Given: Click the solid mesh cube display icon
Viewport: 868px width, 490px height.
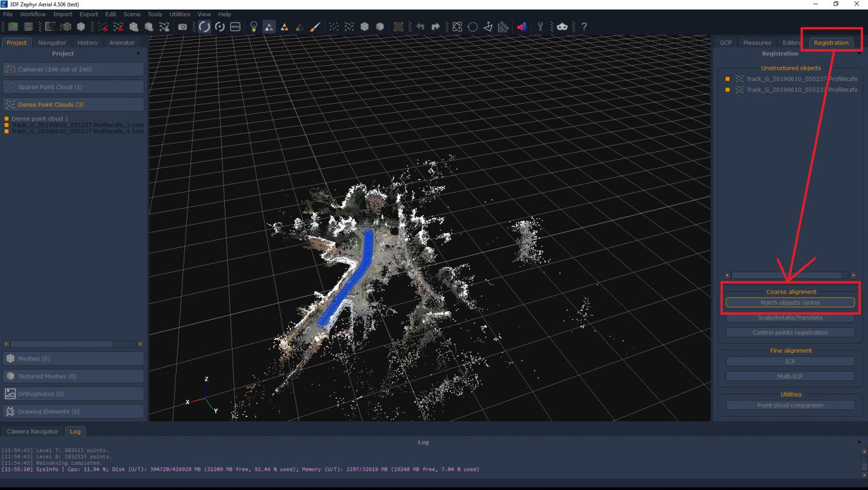Looking at the screenshot, I should (365, 27).
